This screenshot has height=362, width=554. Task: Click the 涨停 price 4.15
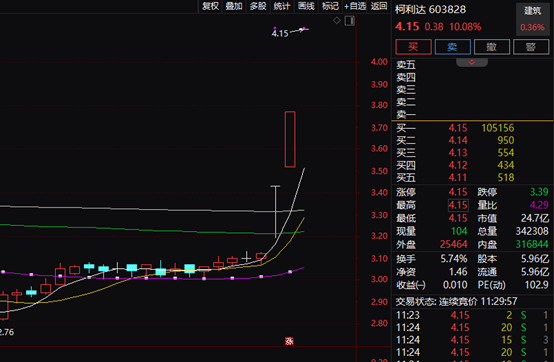458,192
